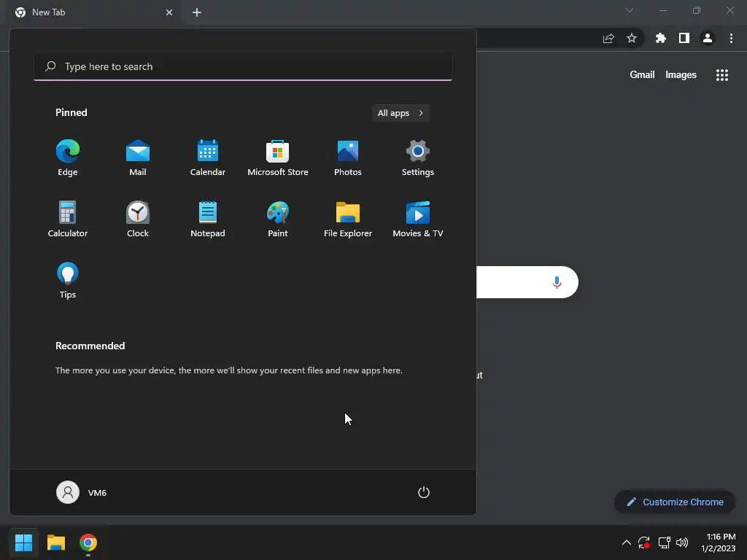Viewport: 747px width, 560px height.
Task: Open the Google apps grid
Action: pos(722,75)
